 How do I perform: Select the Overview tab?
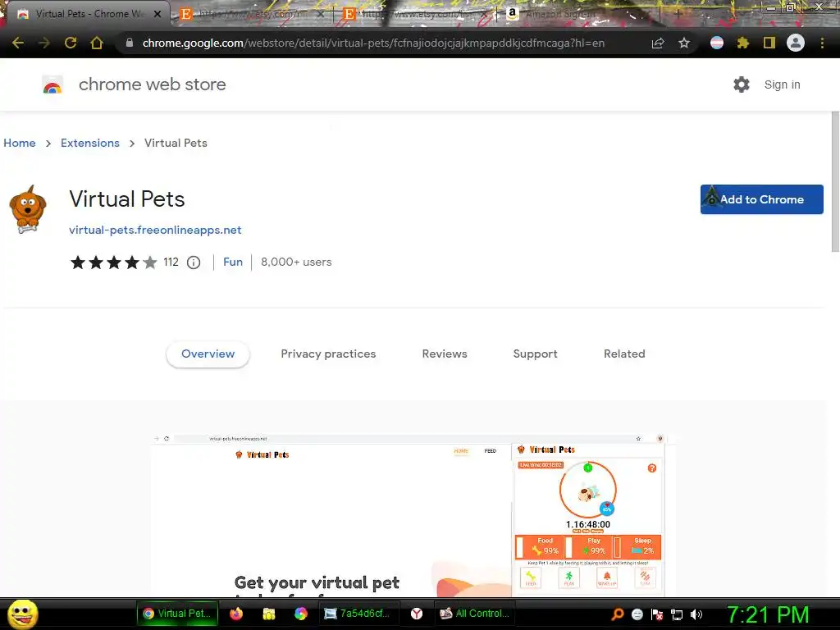pos(208,354)
